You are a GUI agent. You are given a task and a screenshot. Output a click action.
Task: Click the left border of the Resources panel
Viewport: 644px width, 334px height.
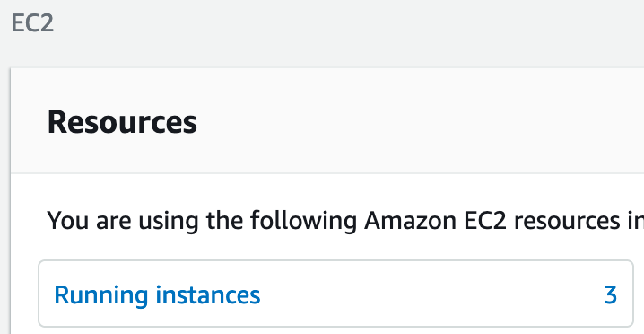tap(11, 201)
